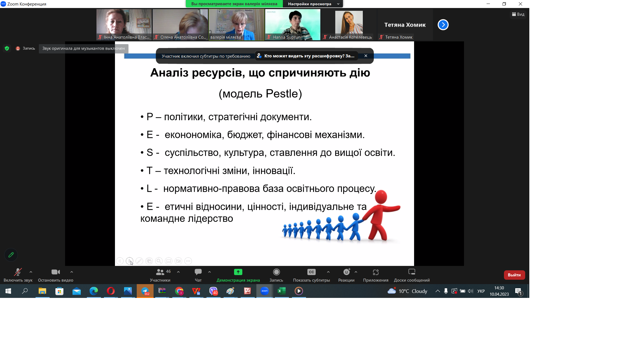Viewport: 644px width, 363px height.
Task: Click the Apps (Приложения) icon
Action: coord(375,272)
